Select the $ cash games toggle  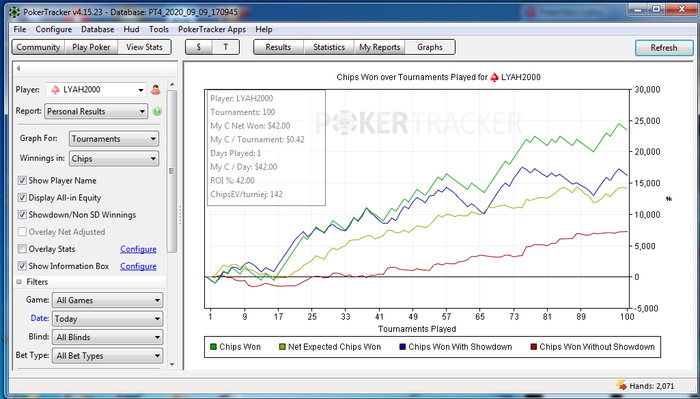coord(199,47)
